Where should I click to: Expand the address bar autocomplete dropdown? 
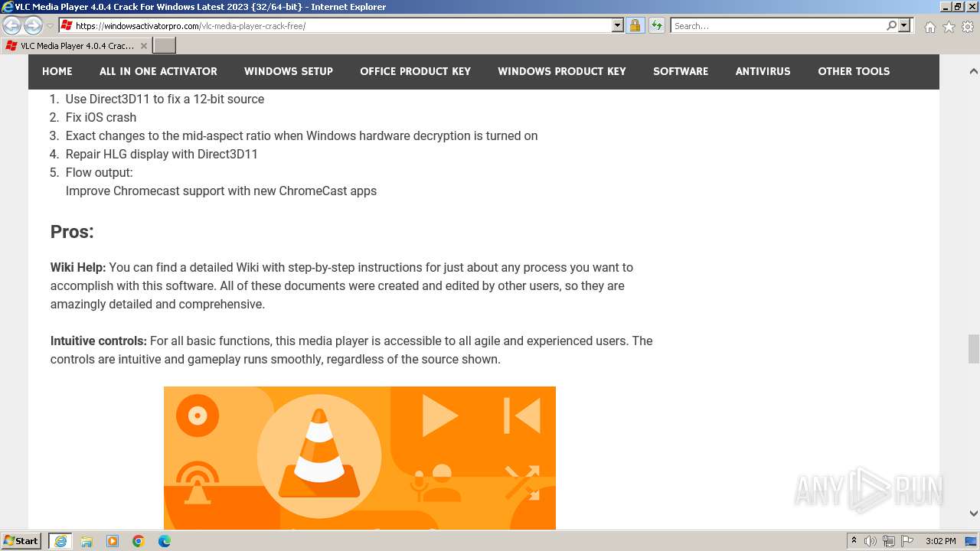pos(618,26)
